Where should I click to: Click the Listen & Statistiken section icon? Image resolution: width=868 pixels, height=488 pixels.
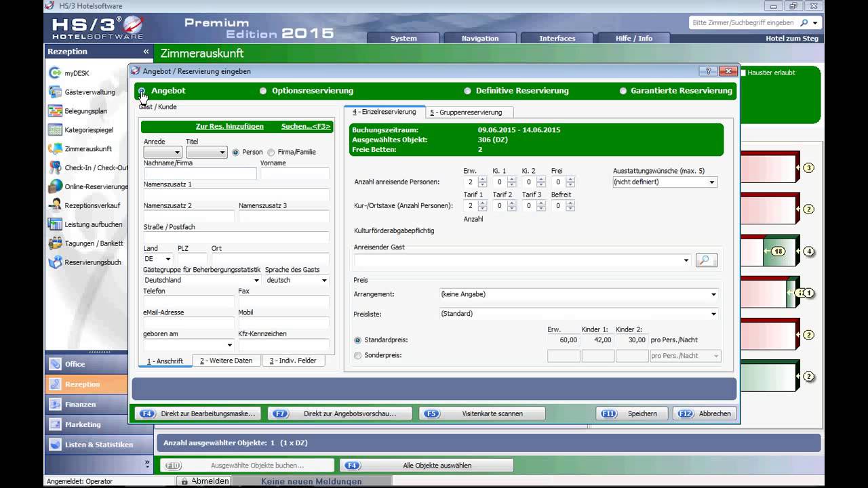pos(54,445)
